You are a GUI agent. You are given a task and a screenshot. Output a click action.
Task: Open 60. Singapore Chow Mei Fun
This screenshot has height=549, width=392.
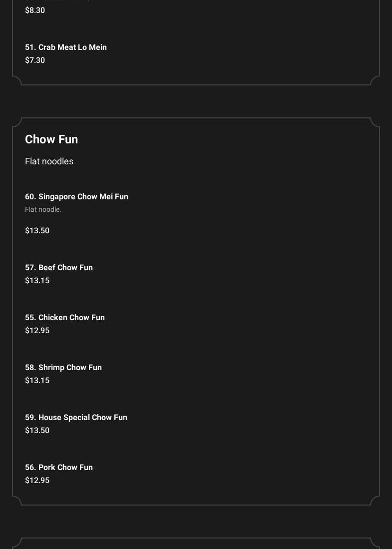[x=76, y=197]
